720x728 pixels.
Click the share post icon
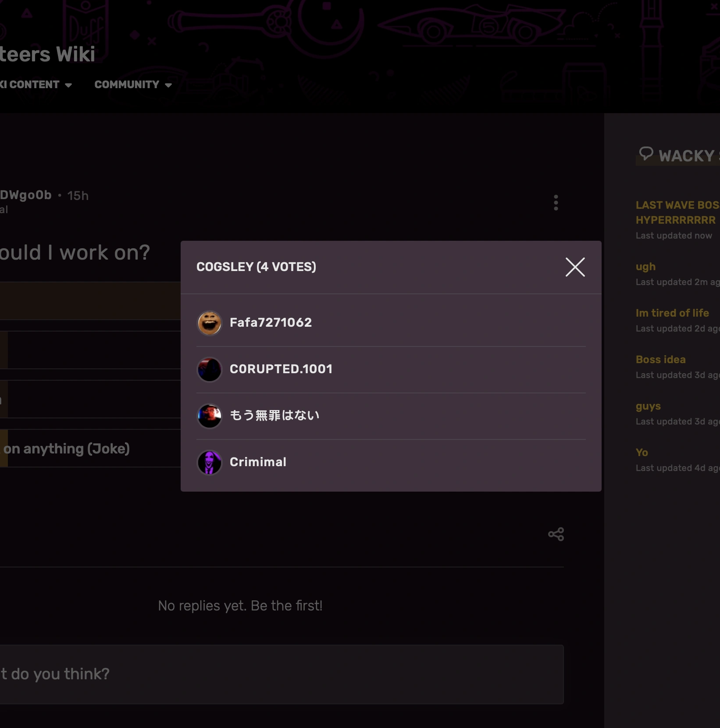coord(556,534)
